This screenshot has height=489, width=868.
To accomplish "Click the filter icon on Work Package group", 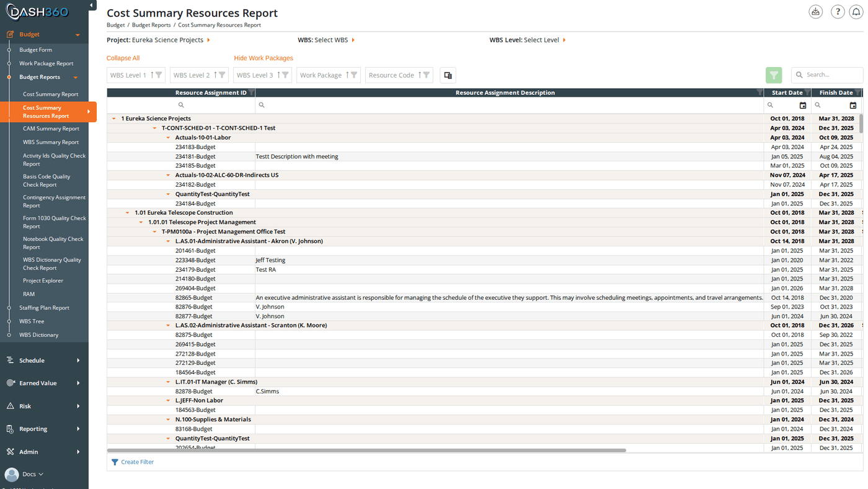I will pyautogui.click(x=354, y=75).
